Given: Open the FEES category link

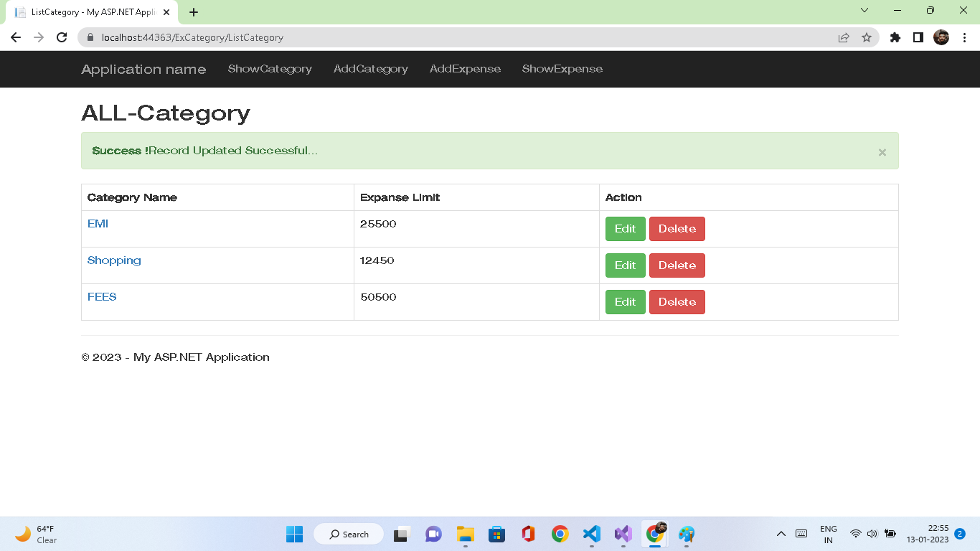Looking at the screenshot, I should click(x=102, y=296).
